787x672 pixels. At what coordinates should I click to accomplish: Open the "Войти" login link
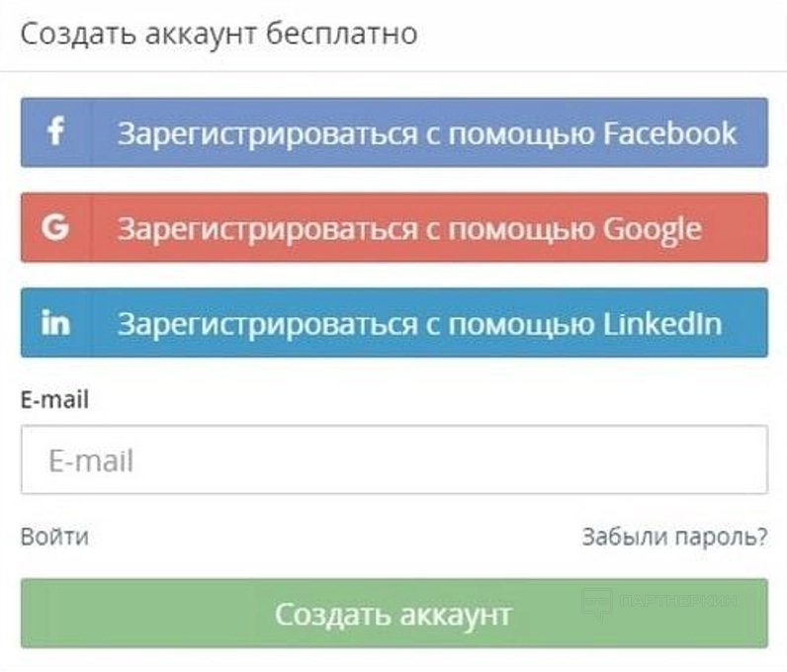[x=54, y=538]
